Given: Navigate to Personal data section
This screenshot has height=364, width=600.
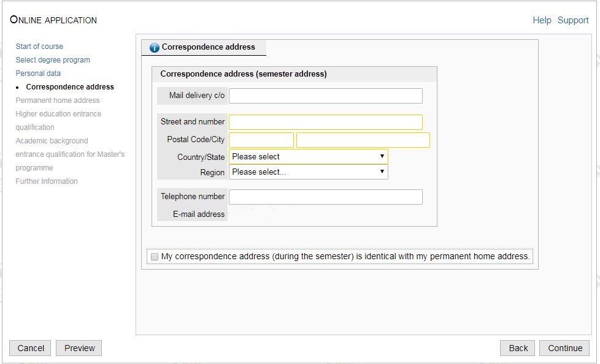Looking at the screenshot, I should [38, 74].
